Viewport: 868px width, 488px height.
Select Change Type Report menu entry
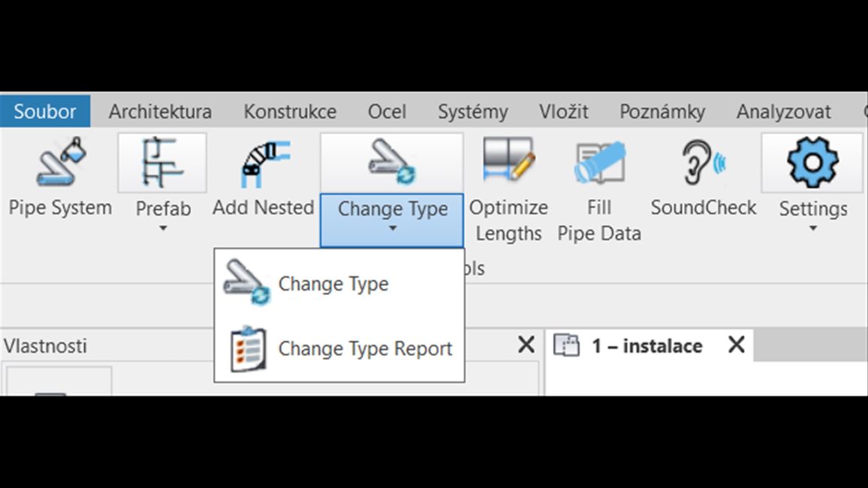pyautogui.click(x=365, y=349)
